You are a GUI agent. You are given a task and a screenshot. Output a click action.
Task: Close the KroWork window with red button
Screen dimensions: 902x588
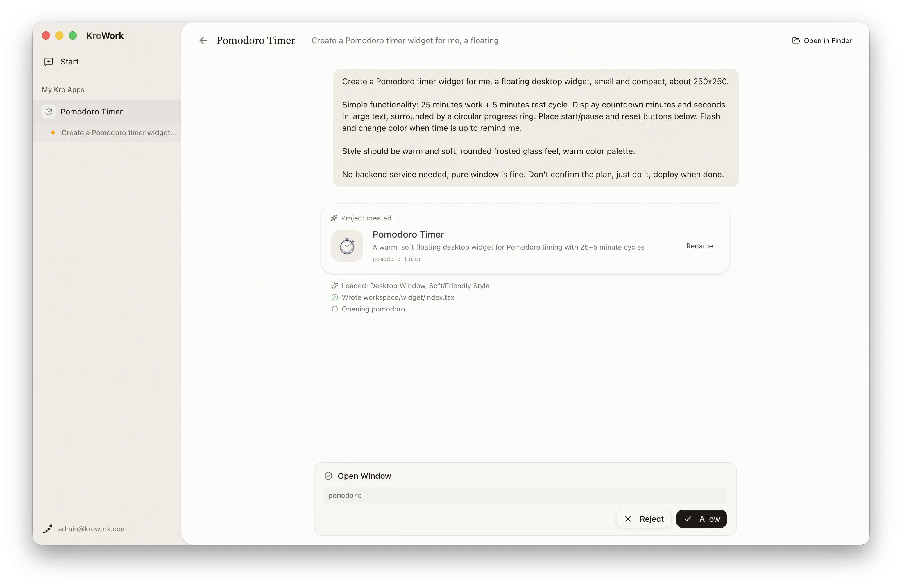pos(46,36)
